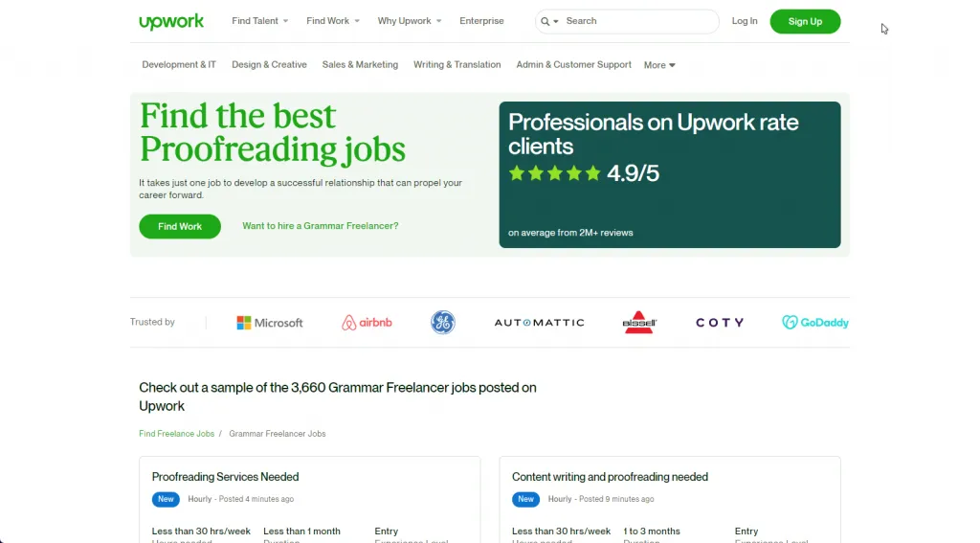
Task: Open Want to hire a Grammar Freelancer link
Action: [320, 226]
